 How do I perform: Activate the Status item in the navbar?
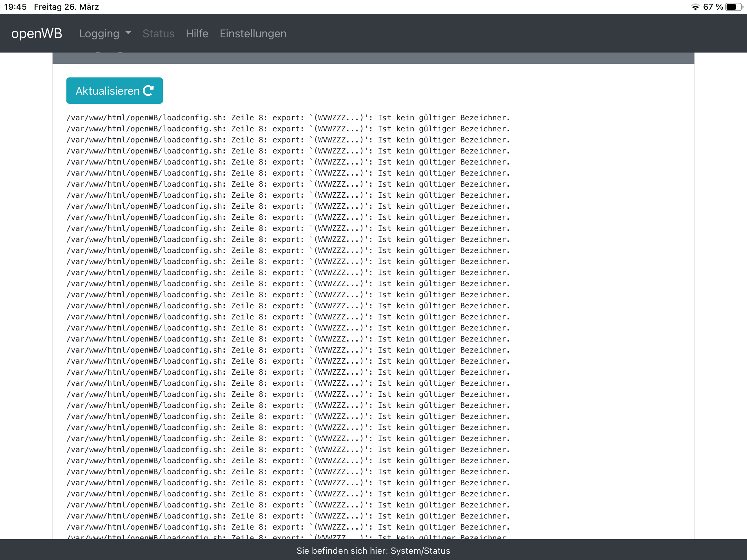[x=158, y=33]
